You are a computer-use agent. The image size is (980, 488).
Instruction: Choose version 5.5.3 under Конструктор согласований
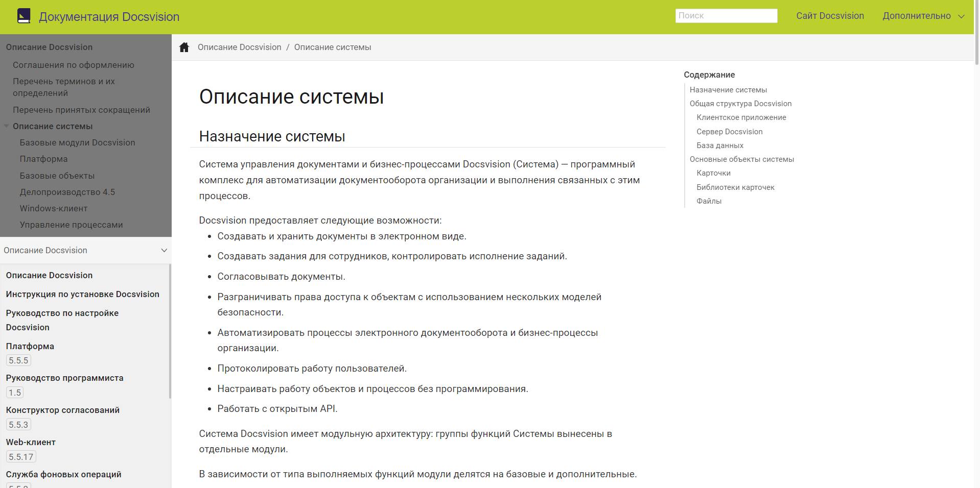click(18, 425)
